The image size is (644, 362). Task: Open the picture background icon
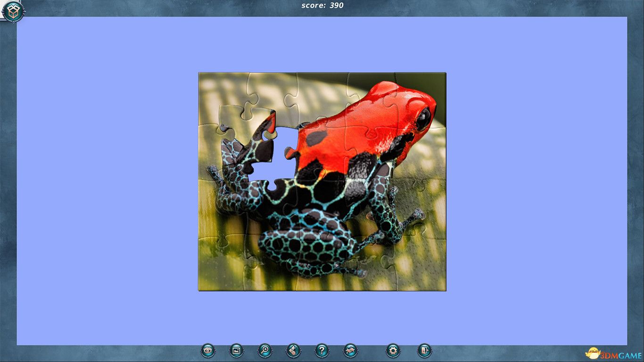tap(237, 350)
